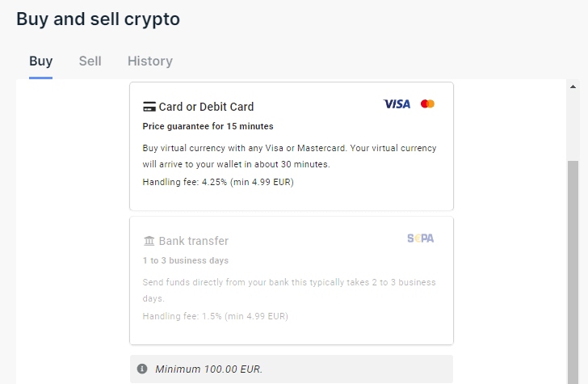Click the bank building icon

[x=149, y=241]
